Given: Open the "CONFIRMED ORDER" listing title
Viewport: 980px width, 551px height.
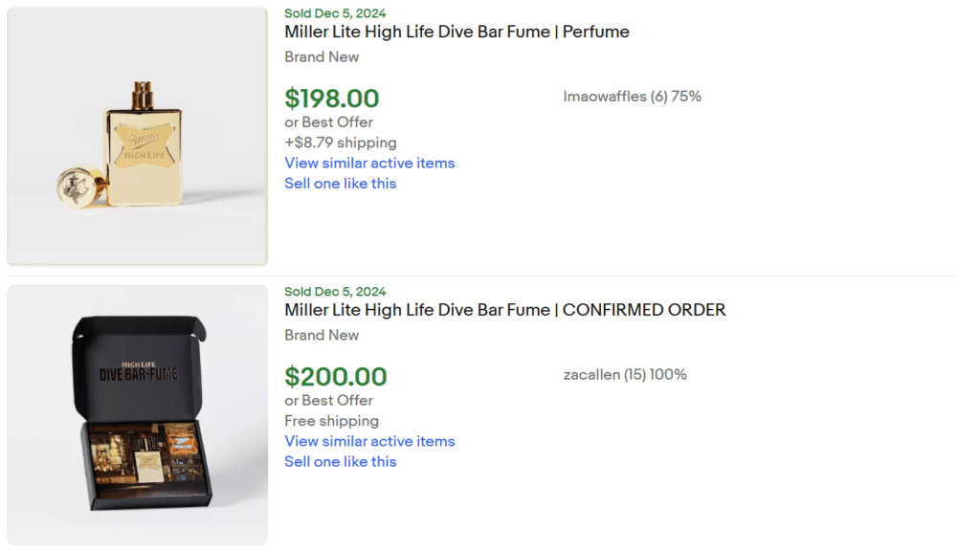Looking at the screenshot, I should point(504,310).
